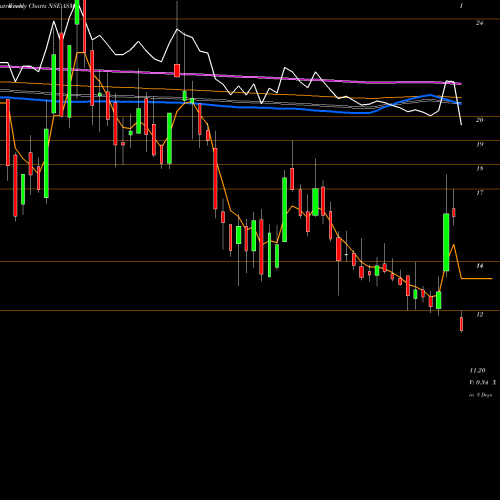Image resolution: width=500 pixels, height=500 pixels.
Task: Select the 18 price axis label
Action: pyautogui.click(x=479, y=169)
